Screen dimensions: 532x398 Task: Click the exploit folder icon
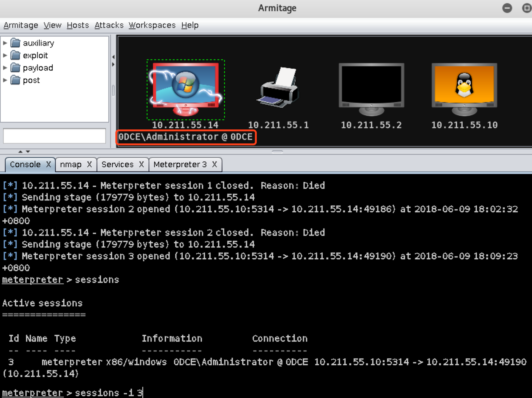[x=15, y=55]
